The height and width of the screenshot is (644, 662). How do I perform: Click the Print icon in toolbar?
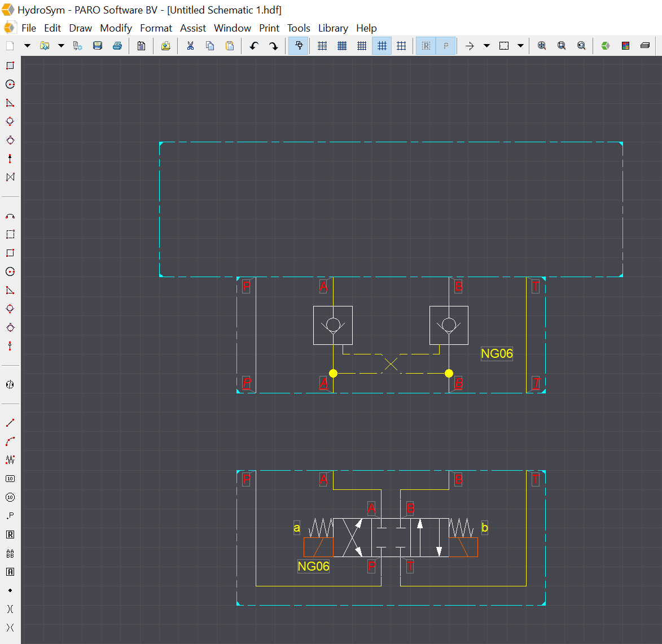[x=117, y=46]
